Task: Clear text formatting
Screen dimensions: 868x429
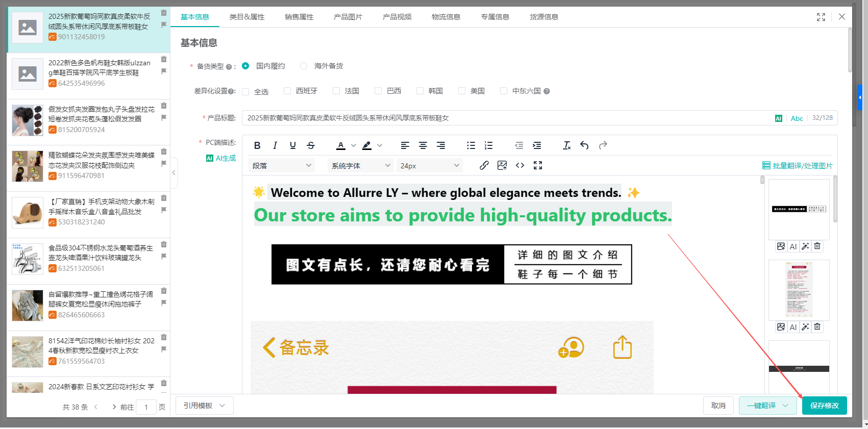Action: click(567, 145)
